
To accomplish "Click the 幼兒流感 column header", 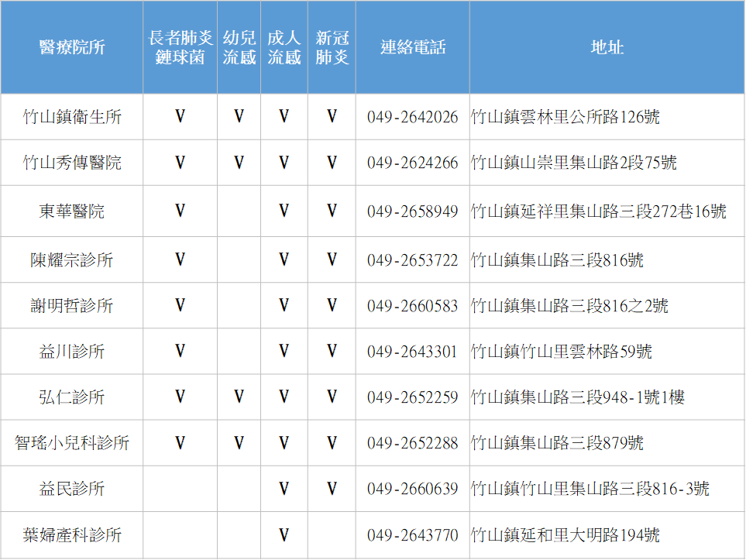I will 239,47.
